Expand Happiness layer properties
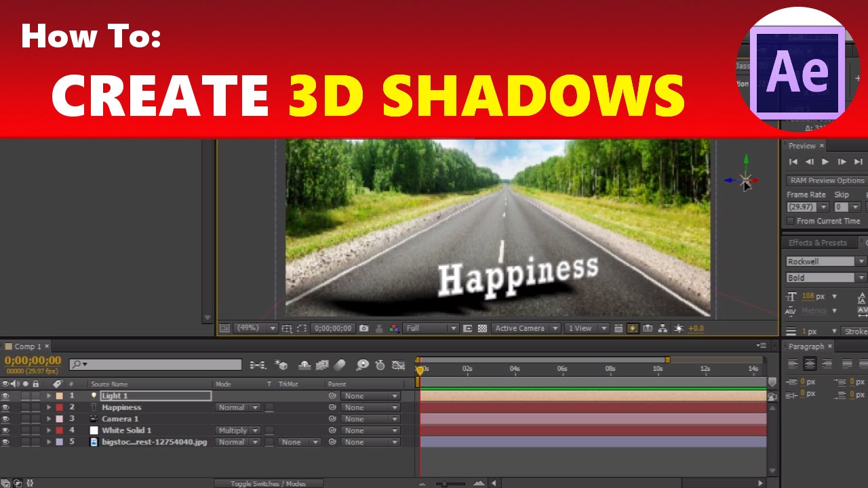868x488 pixels. point(49,407)
